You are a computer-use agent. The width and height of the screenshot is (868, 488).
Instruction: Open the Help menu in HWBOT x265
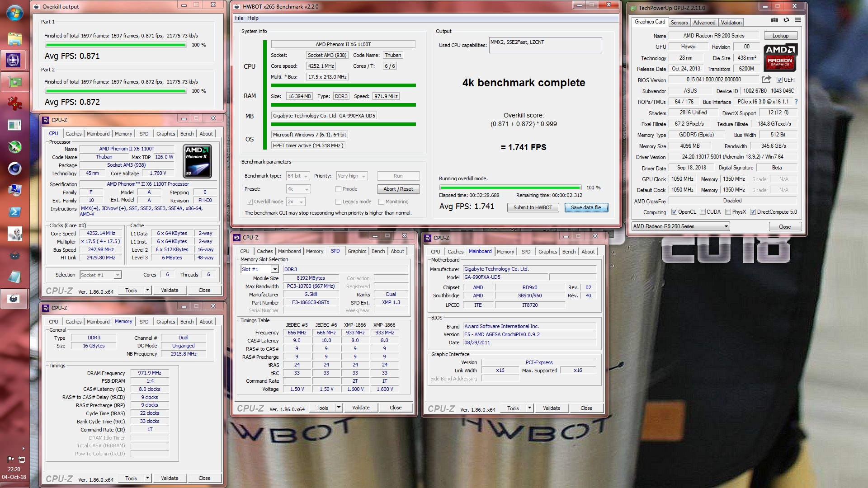pyautogui.click(x=253, y=18)
